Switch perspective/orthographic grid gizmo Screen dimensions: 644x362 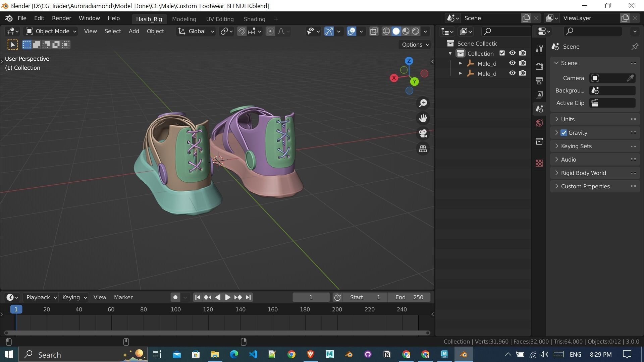[423, 148]
